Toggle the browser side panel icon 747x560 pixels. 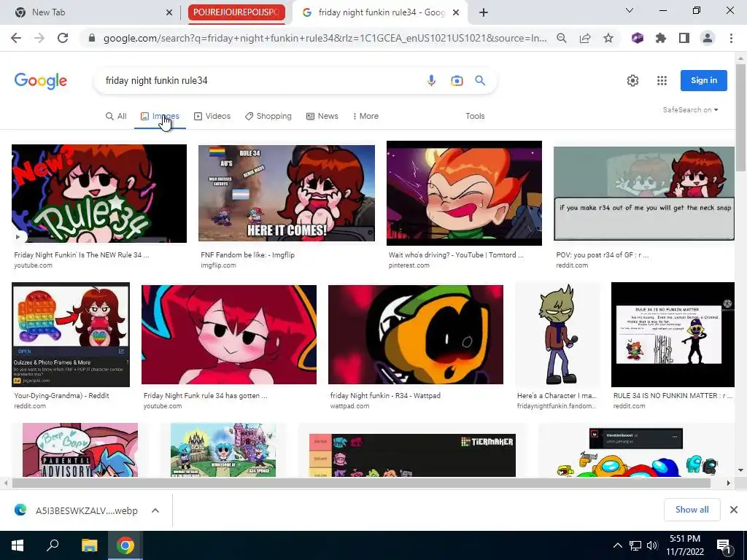[684, 38]
